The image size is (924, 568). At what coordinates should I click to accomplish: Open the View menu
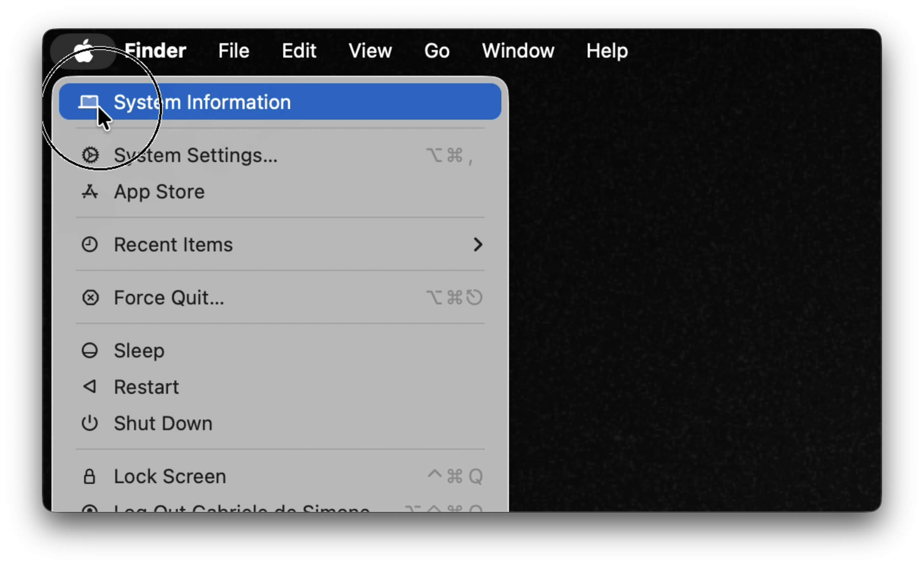point(370,51)
